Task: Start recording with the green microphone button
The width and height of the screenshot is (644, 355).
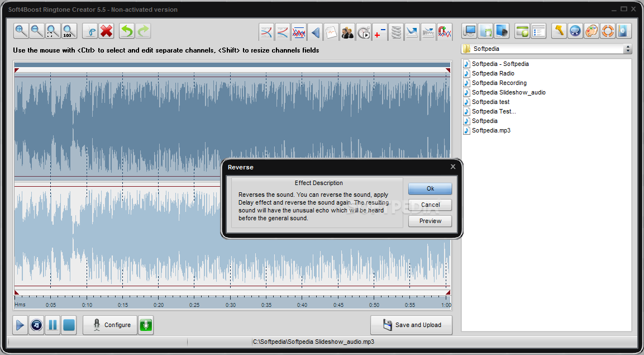Action: click(x=146, y=325)
